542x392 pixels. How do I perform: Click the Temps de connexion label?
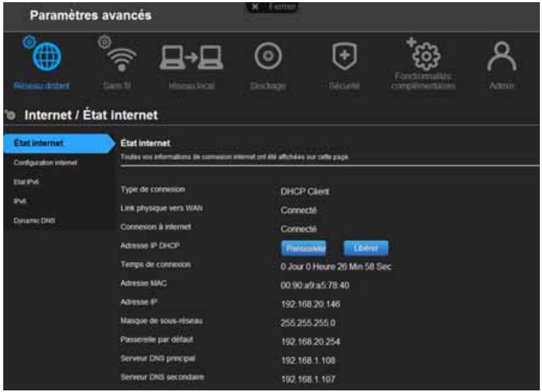pyautogui.click(x=156, y=264)
